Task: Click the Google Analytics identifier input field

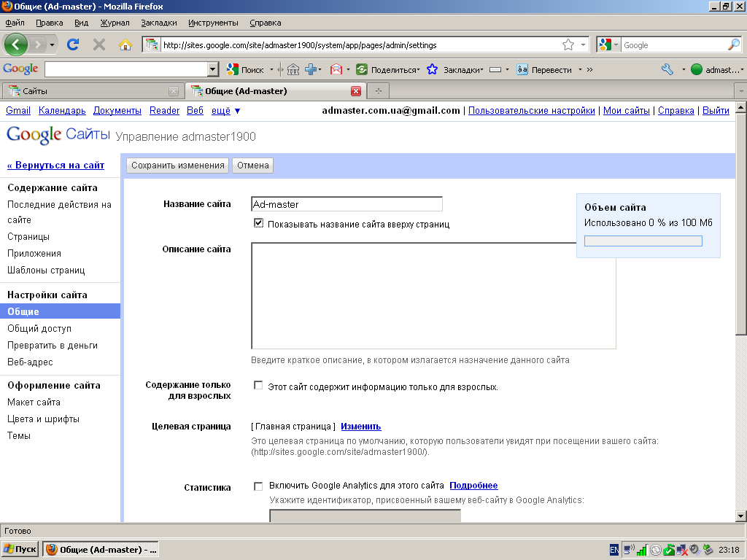Action: [x=365, y=516]
